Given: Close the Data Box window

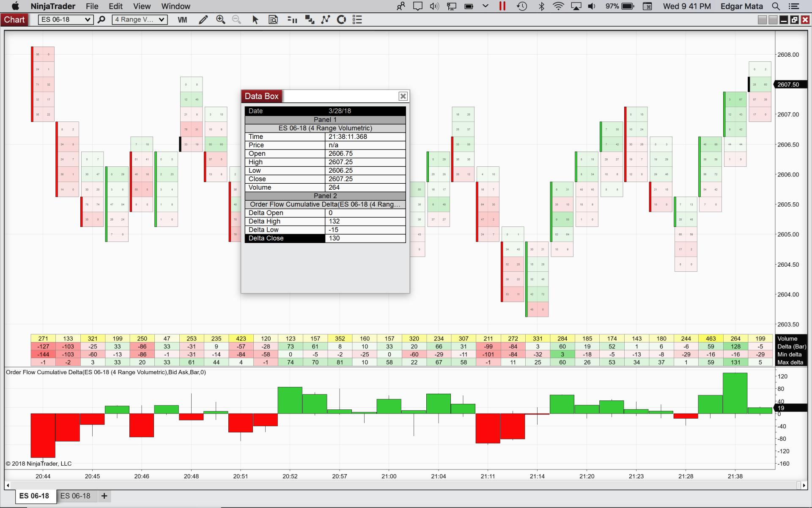Looking at the screenshot, I should (403, 96).
